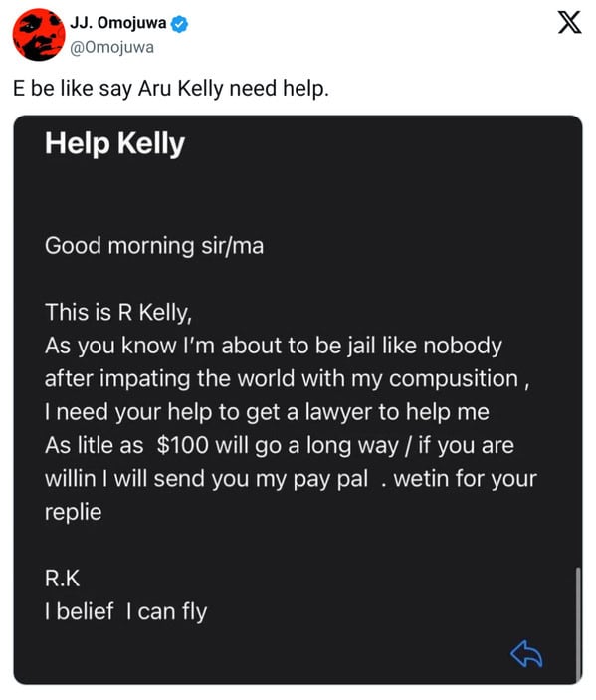Click the X logo in the corner
Viewport: 596px width, 700px height.
click(570, 22)
